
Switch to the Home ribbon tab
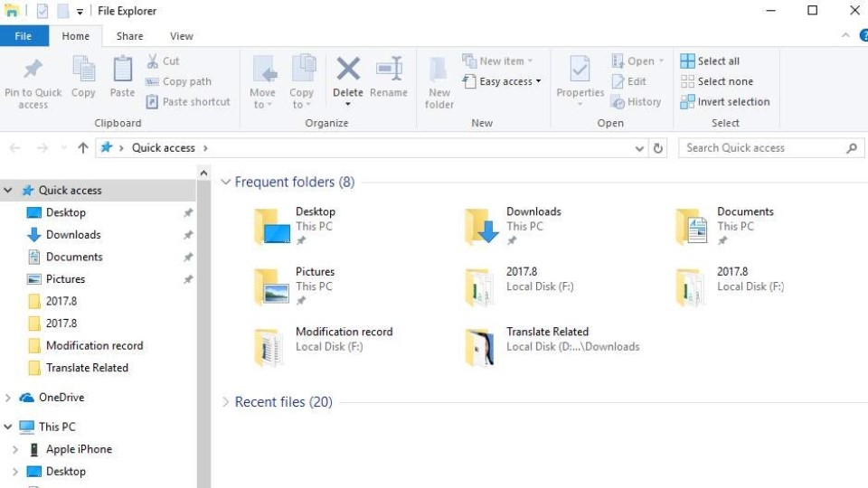click(x=76, y=36)
